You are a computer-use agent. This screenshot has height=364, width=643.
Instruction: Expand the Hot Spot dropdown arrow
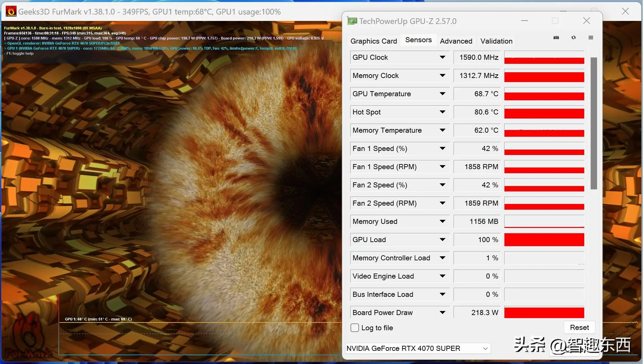[442, 112]
